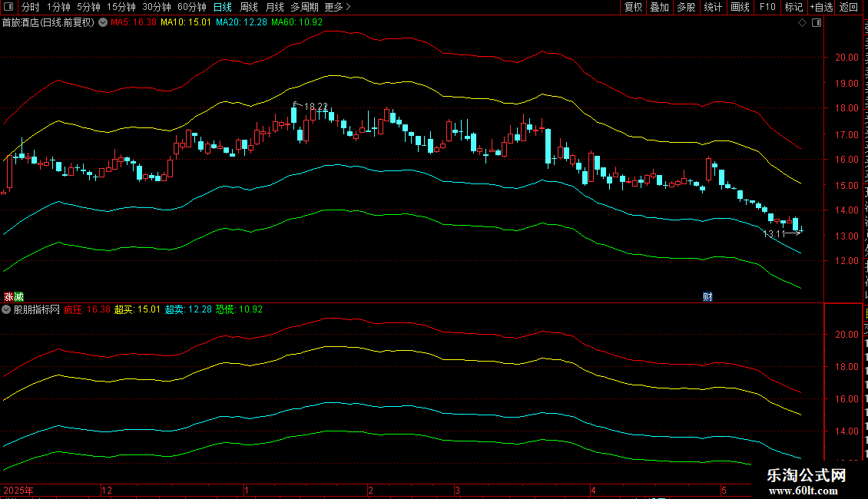Screen dimensions: 868x499
Task: Open F10 company information
Action: pos(767,7)
